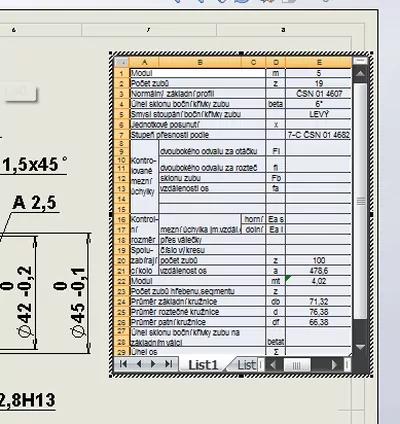The height and width of the screenshot is (424, 400).
Task: Select the value '71,32' for základní kružnice
Action: tap(319, 302)
